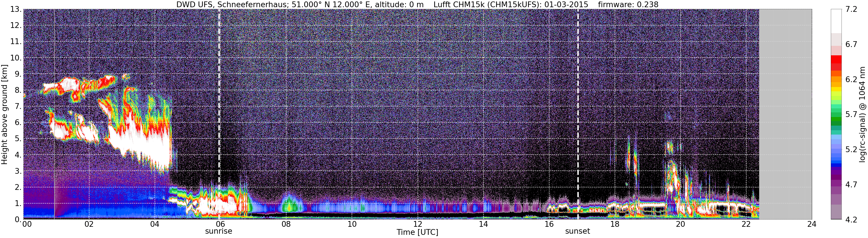This screenshot has height=238, width=868.
Task: Click the instrument label "Lufft CHM15k (CHM15kUFS): 01-03-2015"
Action: [x=511, y=4]
